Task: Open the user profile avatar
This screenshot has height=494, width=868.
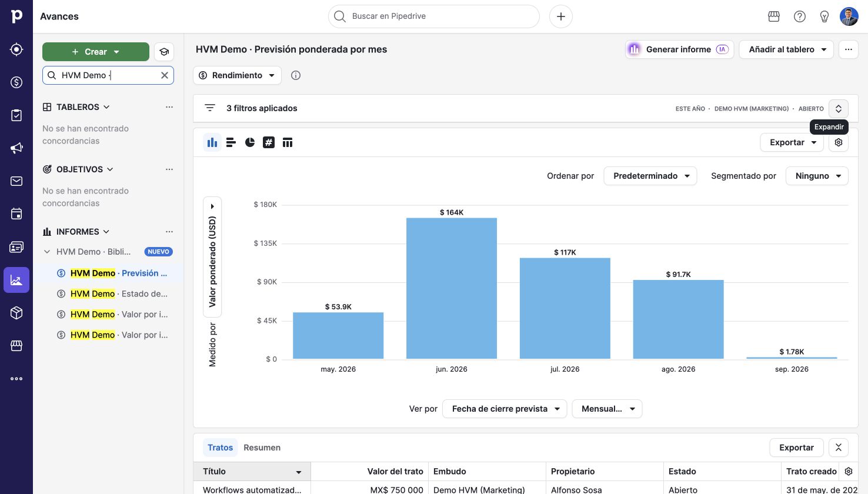Action: tap(849, 16)
